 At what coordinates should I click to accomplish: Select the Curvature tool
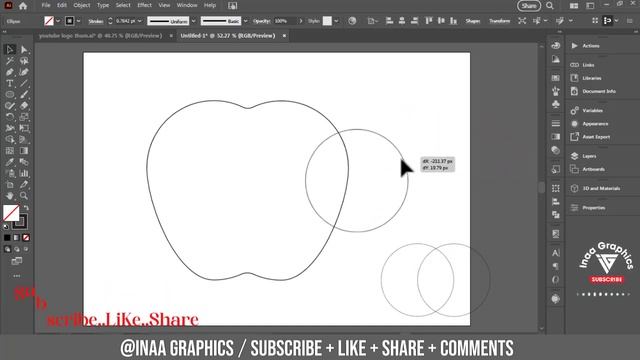point(24,72)
